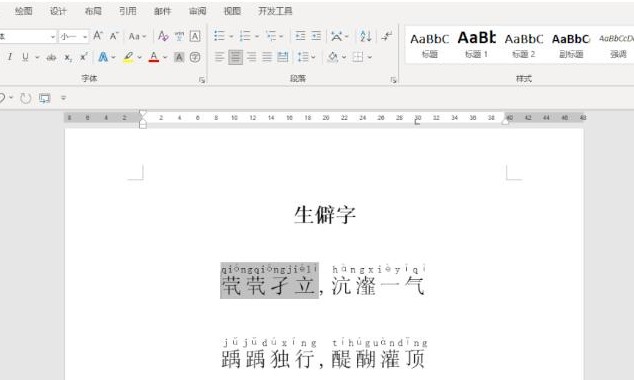This screenshot has width=634, height=380.
Task: Open the font name dropdown arrow
Action: click(x=53, y=37)
